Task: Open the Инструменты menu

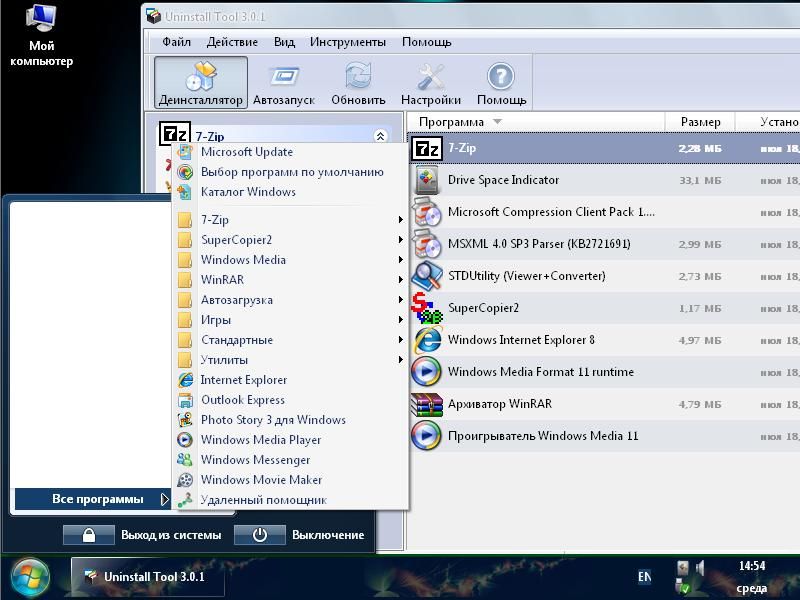Action: click(348, 42)
